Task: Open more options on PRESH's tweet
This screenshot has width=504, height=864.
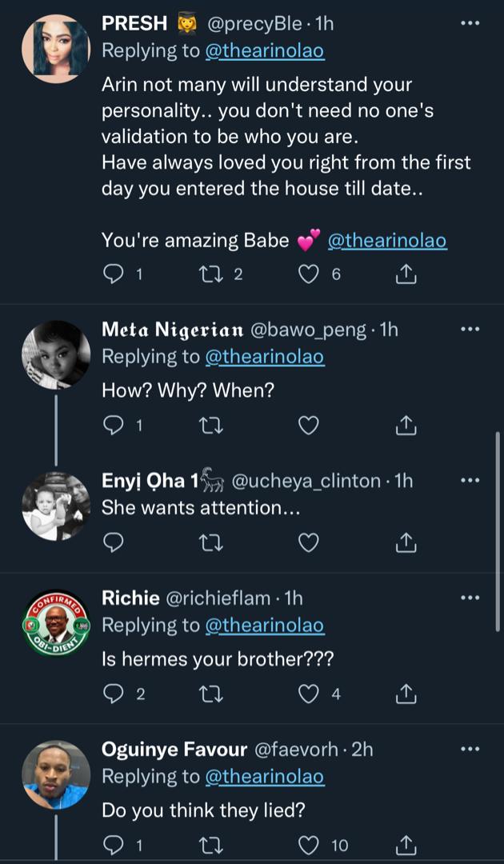Action: click(x=470, y=24)
